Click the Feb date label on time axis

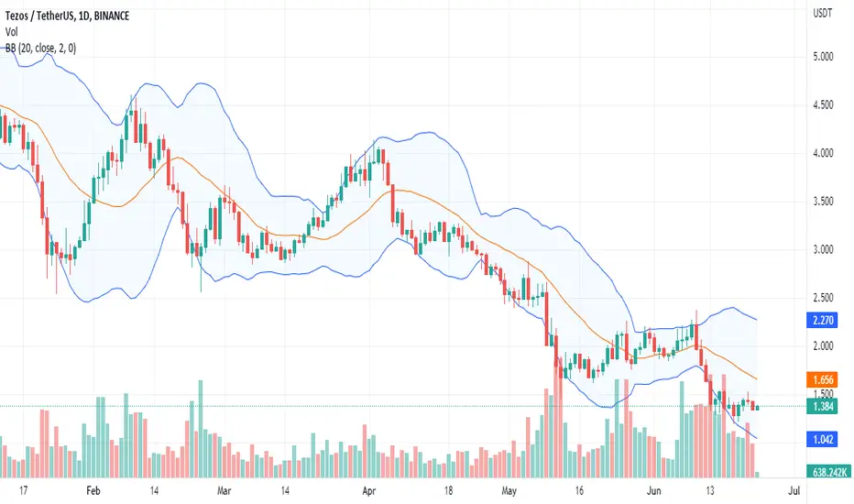click(x=93, y=491)
